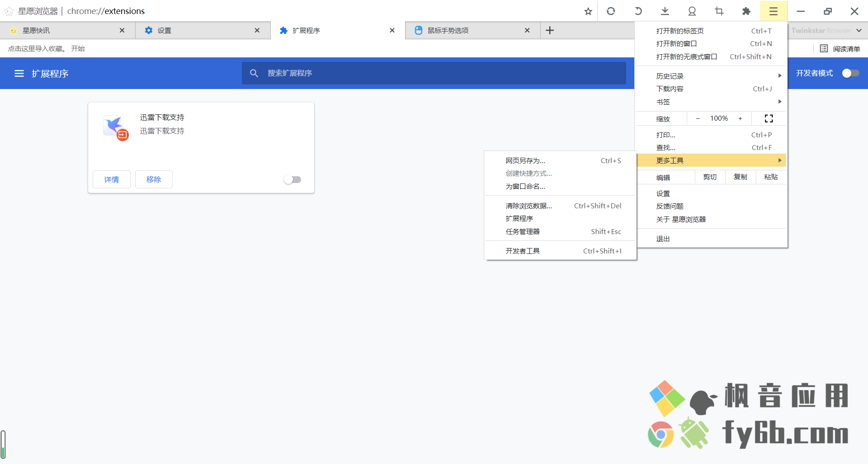Select 查找... menu item
This screenshot has width=868, height=464.
tap(711, 147)
